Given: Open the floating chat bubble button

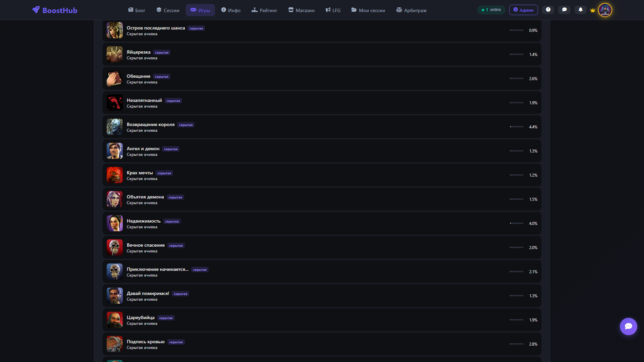Looking at the screenshot, I should click(628, 326).
